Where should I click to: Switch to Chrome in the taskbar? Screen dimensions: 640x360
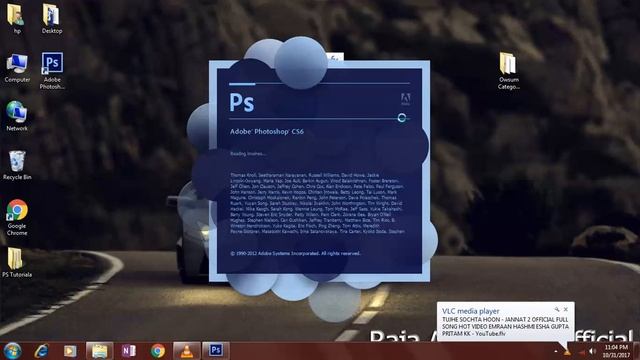pyautogui.click(x=158, y=351)
